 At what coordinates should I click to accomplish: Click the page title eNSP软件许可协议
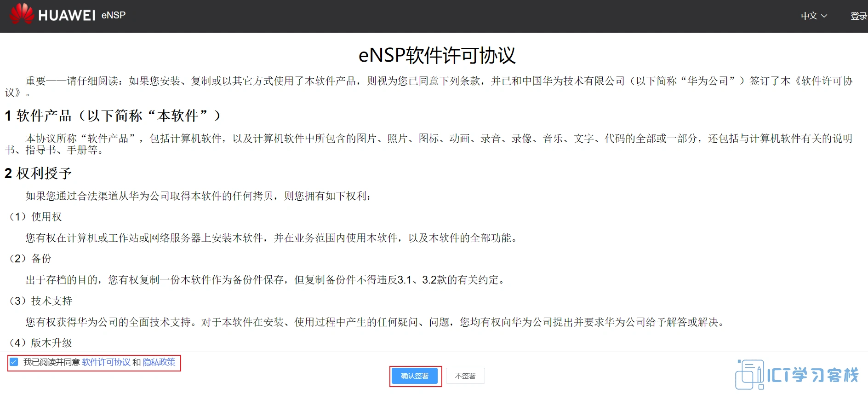437,56
